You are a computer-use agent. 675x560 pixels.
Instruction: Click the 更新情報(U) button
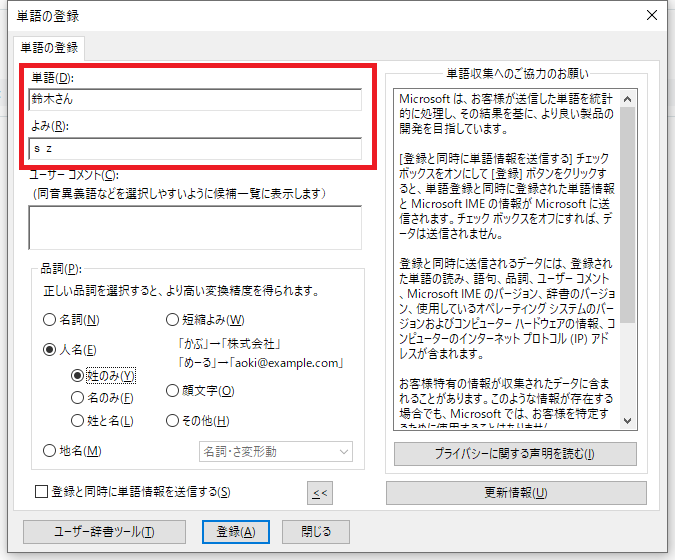tap(516, 493)
